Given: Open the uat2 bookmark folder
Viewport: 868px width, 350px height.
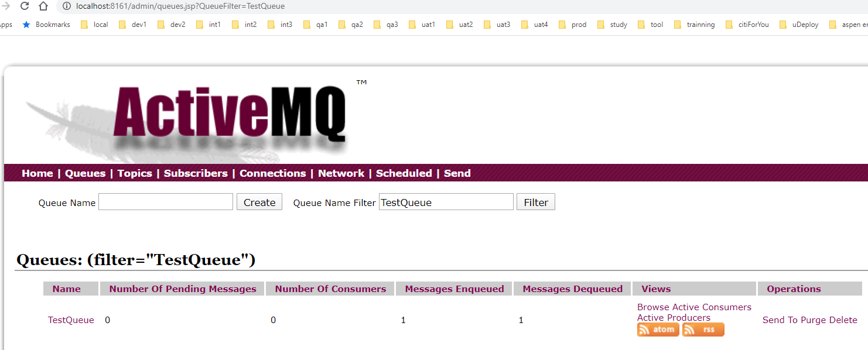Looking at the screenshot, I should (x=459, y=25).
